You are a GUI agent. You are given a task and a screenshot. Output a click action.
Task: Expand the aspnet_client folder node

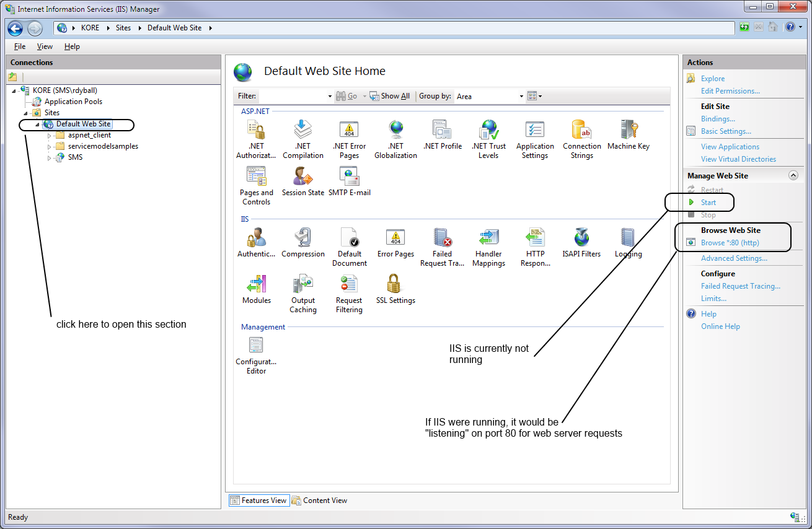pyautogui.click(x=50, y=135)
